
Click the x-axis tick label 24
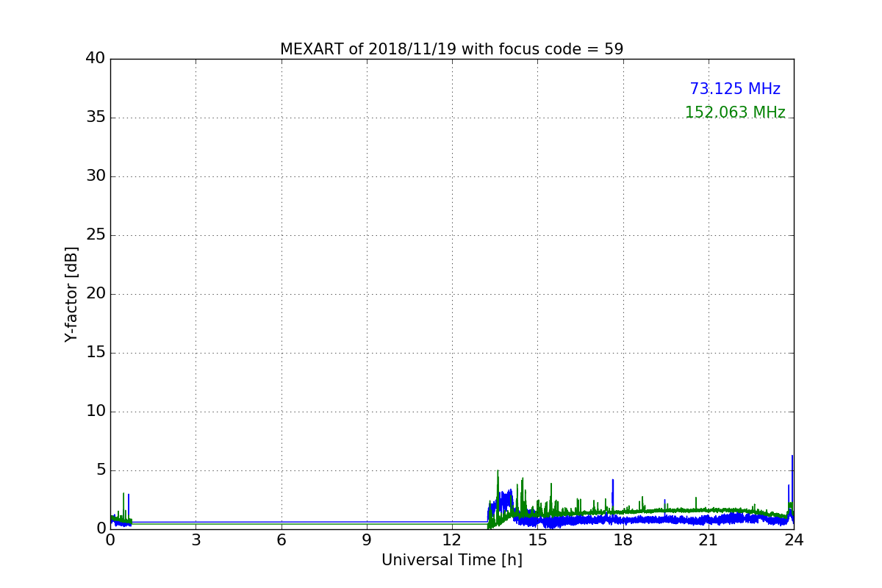794,540
